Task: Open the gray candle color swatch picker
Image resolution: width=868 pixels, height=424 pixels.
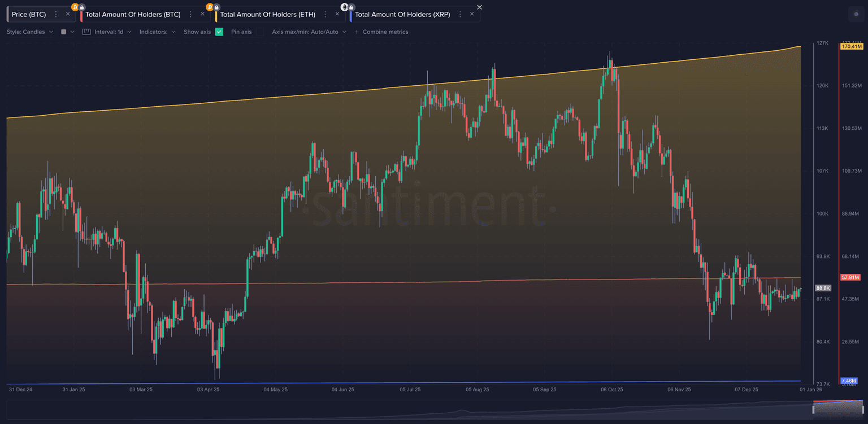Action: click(64, 32)
